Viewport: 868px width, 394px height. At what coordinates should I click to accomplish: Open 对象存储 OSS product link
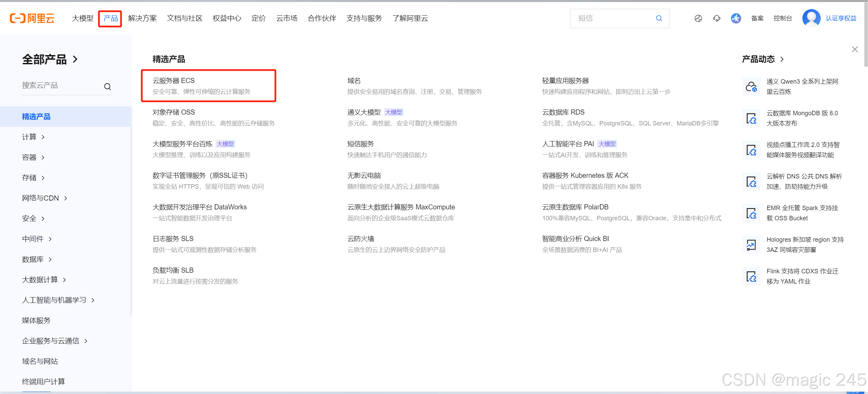pyautogui.click(x=173, y=113)
